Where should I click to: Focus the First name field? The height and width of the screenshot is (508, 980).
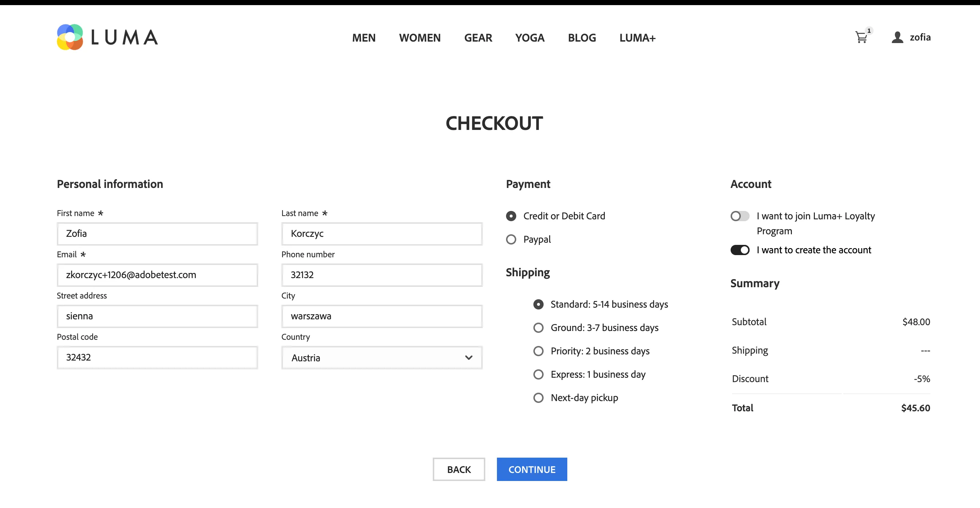(x=157, y=234)
